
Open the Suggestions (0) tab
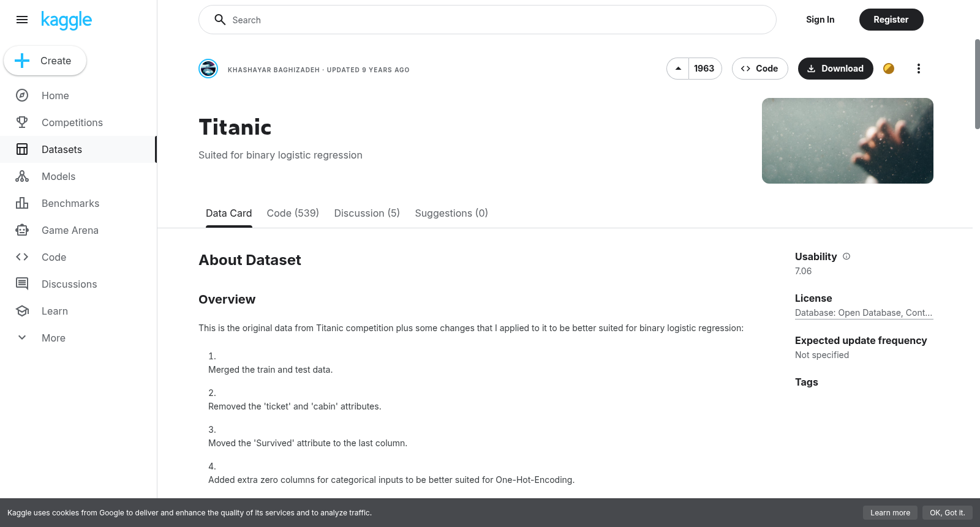click(x=451, y=213)
